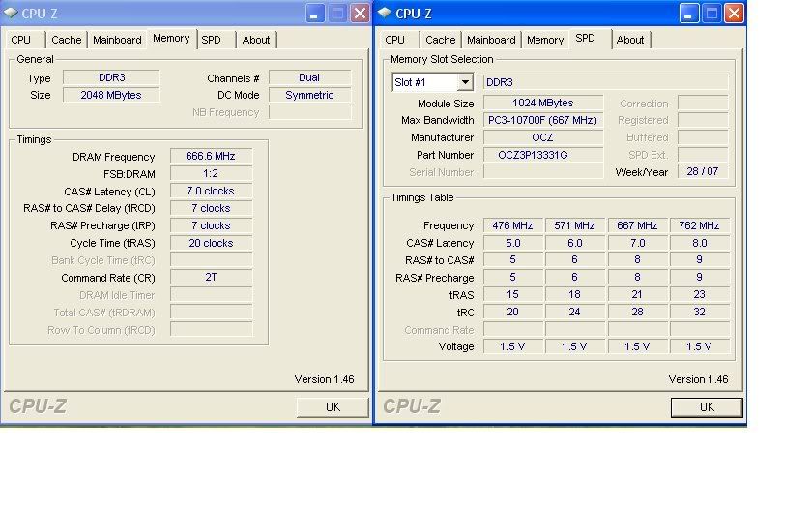This screenshot has width=812, height=508.
Task: Click the 7.0 clocks CAS# Latency value
Action: click(x=211, y=192)
